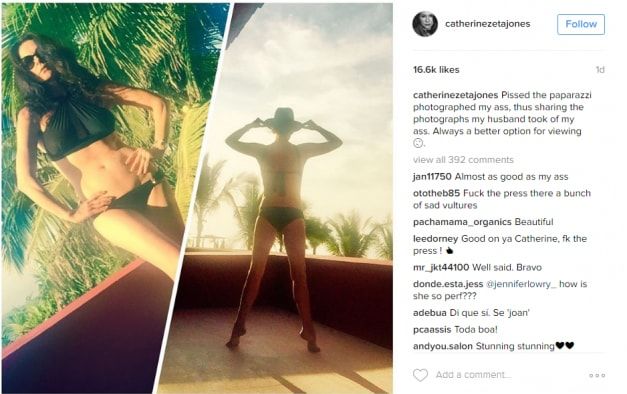Viewport: 627px width, 394px height.
Task: Open the poster's username in the header
Action: coord(487,24)
